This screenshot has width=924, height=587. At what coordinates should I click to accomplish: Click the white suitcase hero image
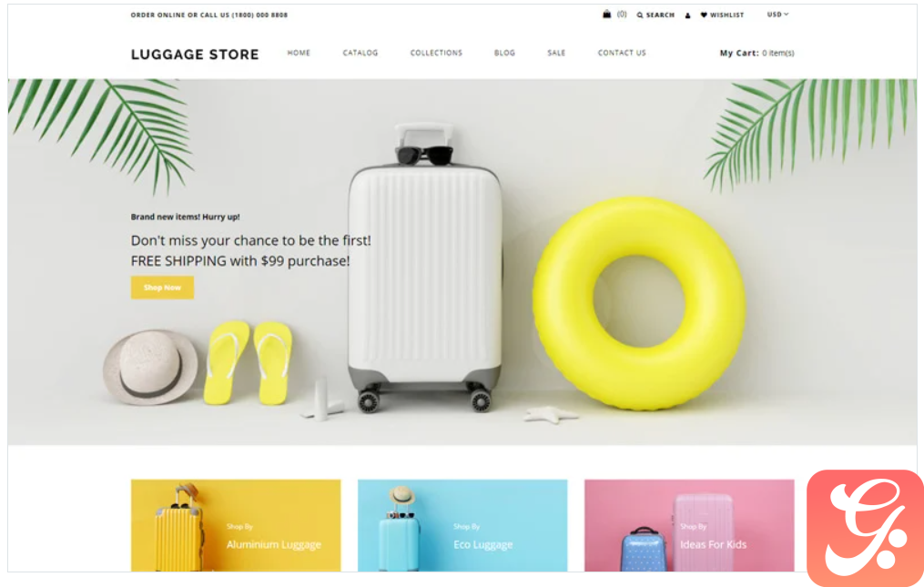click(x=425, y=268)
